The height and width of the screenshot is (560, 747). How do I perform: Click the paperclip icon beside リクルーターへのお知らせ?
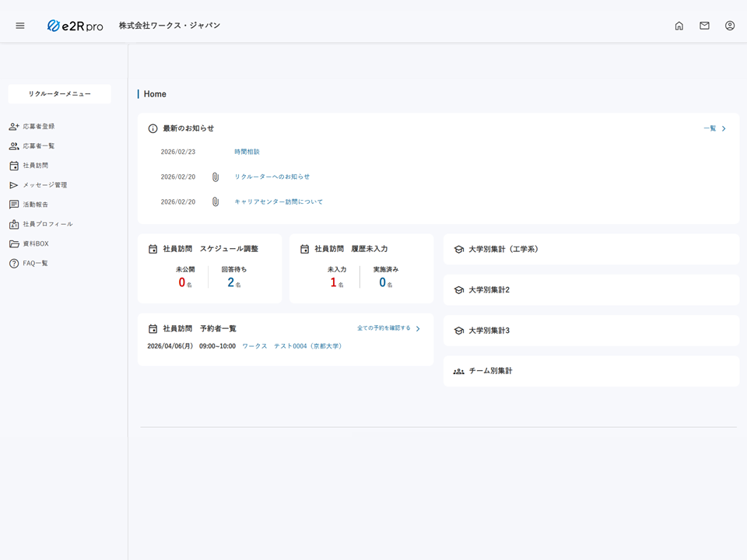click(216, 177)
